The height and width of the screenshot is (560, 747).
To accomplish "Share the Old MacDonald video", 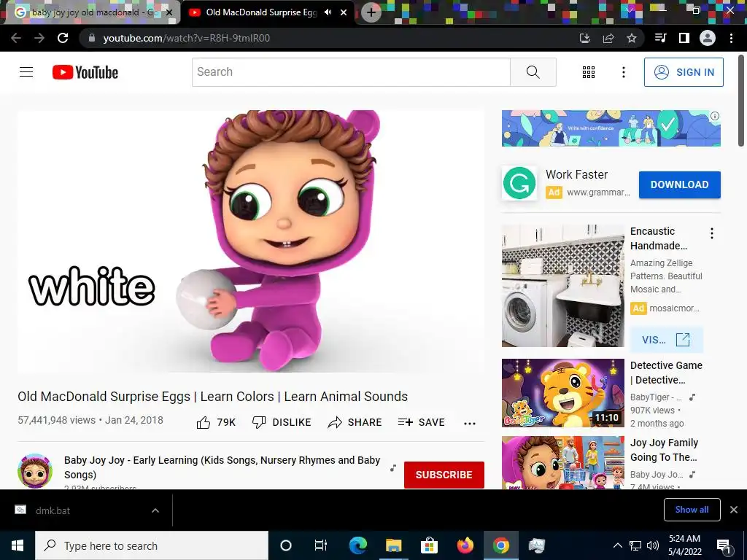I will click(x=355, y=422).
